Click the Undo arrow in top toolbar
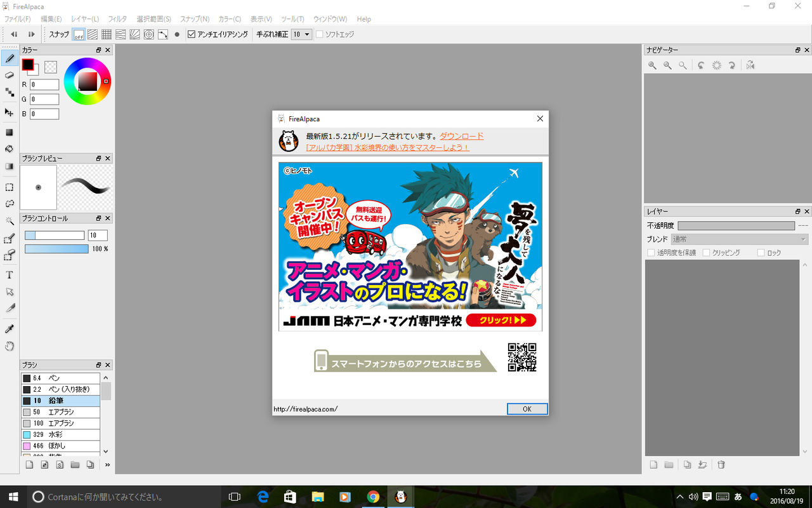 (x=13, y=34)
